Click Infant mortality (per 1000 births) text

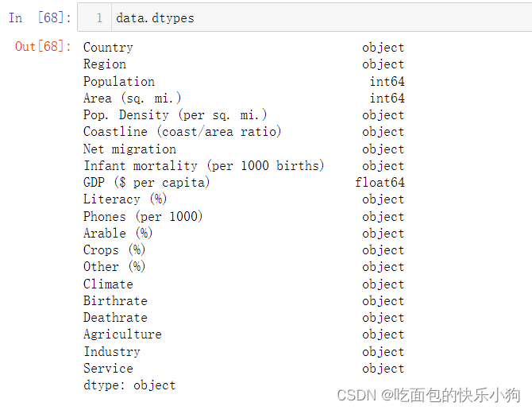click(x=204, y=165)
